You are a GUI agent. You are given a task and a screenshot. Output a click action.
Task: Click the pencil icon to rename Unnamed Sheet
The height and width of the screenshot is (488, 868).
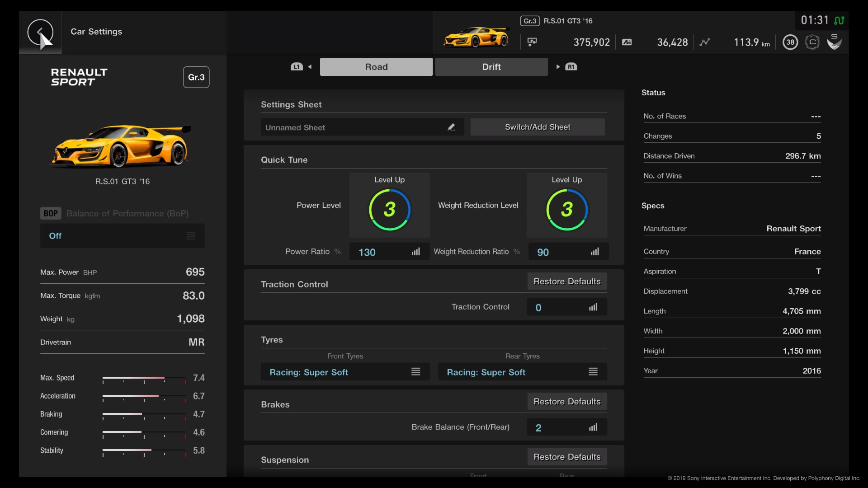click(451, 127)
